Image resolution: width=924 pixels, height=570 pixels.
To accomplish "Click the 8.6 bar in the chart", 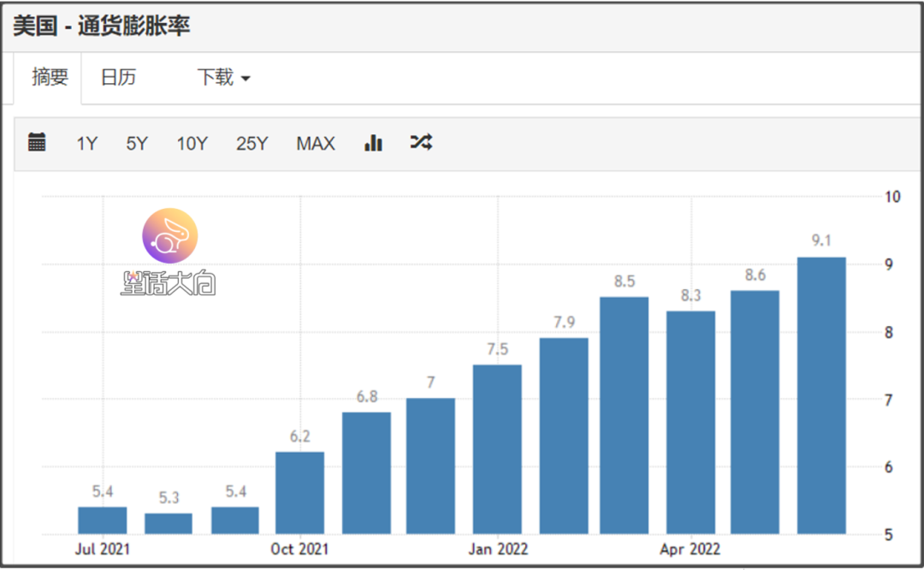I will tap(755, 412).
